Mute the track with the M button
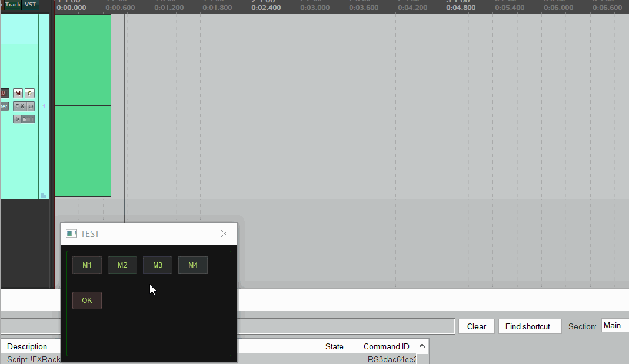Image resolution: width=629 pixels, height=364 pixels. click(18, 93)
